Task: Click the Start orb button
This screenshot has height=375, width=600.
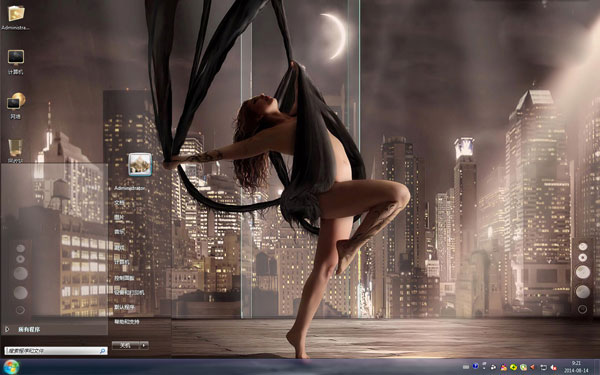Action: pyautogui.click(x=10, y=367)
